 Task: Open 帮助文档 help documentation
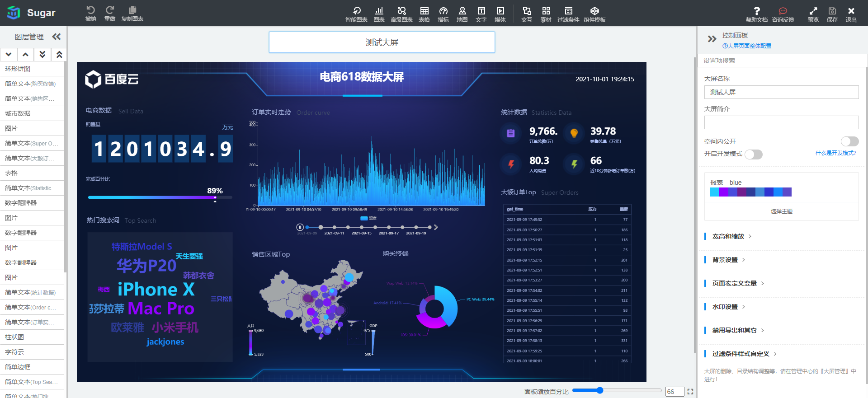pyautogui.click(x=757, y=14)
